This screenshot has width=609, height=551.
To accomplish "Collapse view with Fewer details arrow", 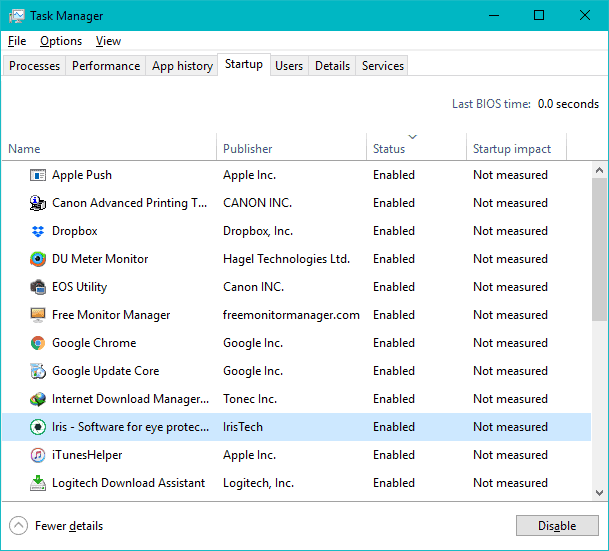I will click(x=18, y=526).
